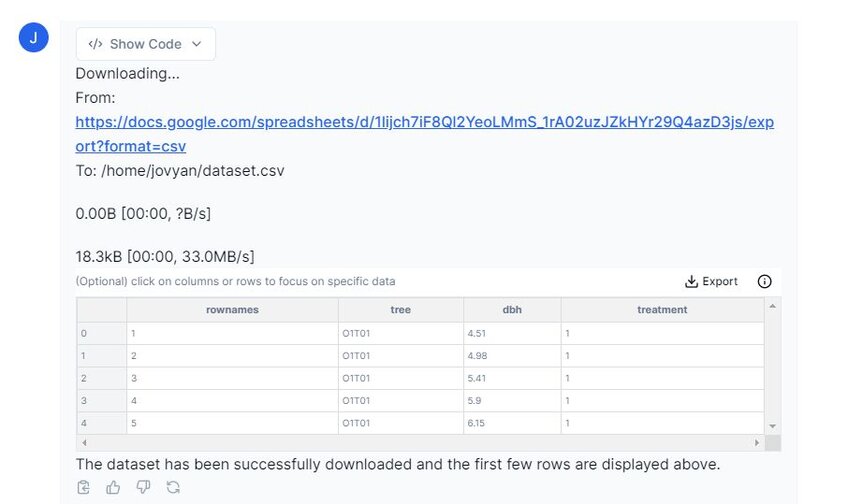This screenshot has width=848, height=504.
Task: Click the blue J user avatar
Action: pos(34,37)
